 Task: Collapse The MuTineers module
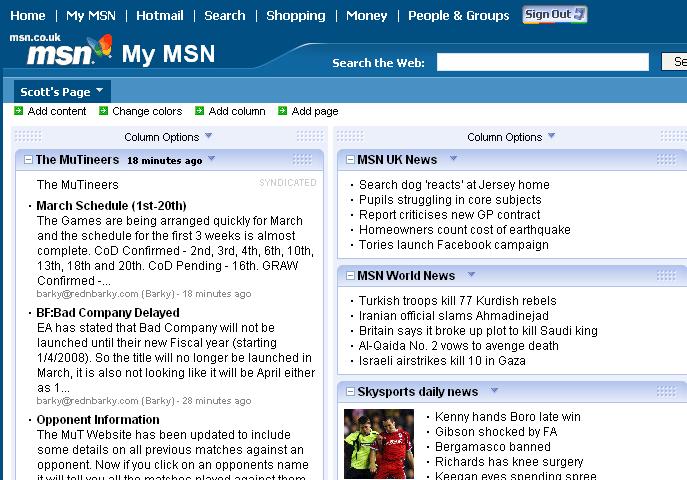[27, 160]
